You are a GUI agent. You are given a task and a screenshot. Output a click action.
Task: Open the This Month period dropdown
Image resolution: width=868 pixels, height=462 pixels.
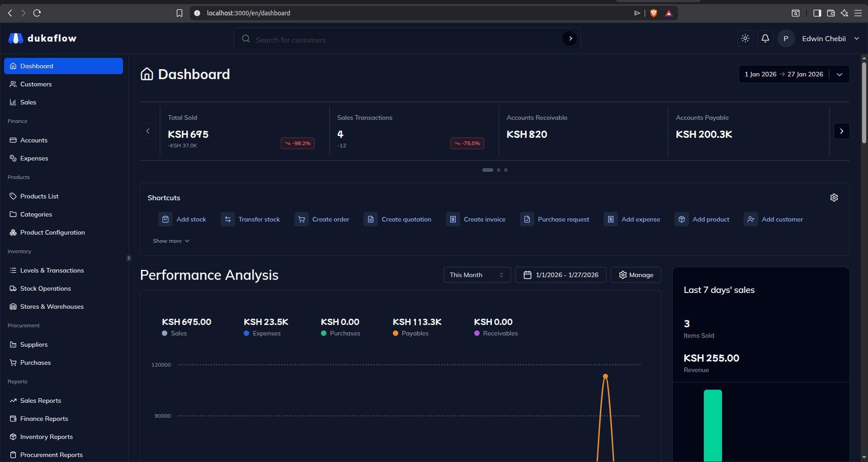477,275
